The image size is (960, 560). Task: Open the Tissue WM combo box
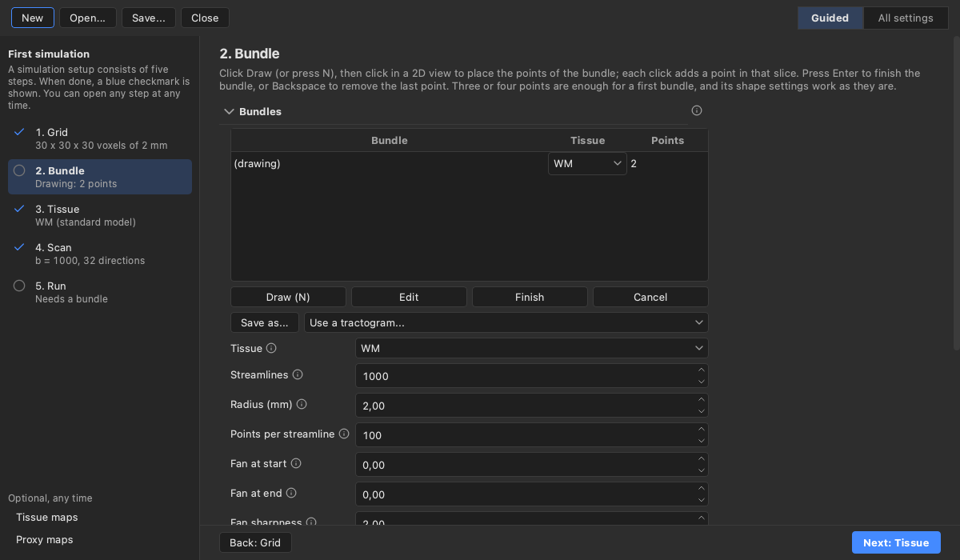pos(531,348)
